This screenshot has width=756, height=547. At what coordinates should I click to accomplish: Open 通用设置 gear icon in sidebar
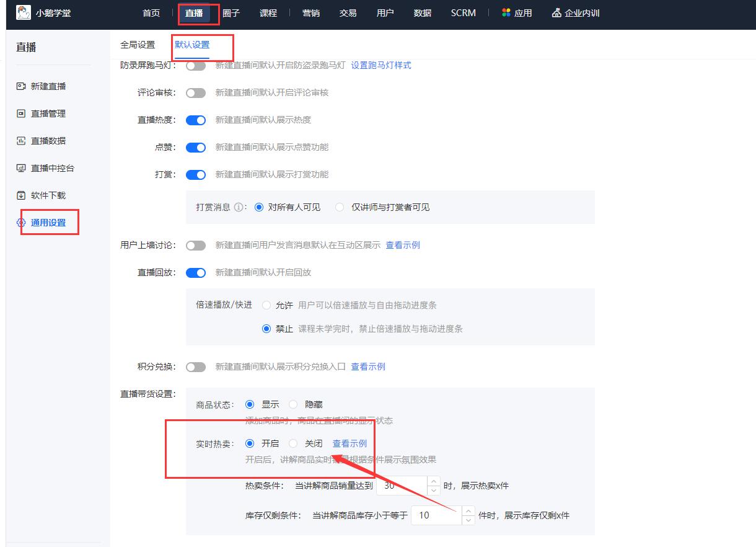tap(19, 222)
